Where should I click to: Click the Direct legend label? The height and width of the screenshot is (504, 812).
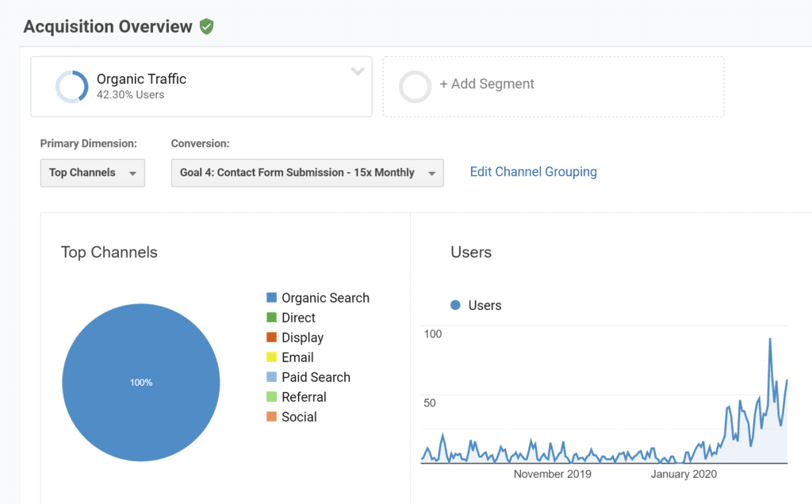298,318
